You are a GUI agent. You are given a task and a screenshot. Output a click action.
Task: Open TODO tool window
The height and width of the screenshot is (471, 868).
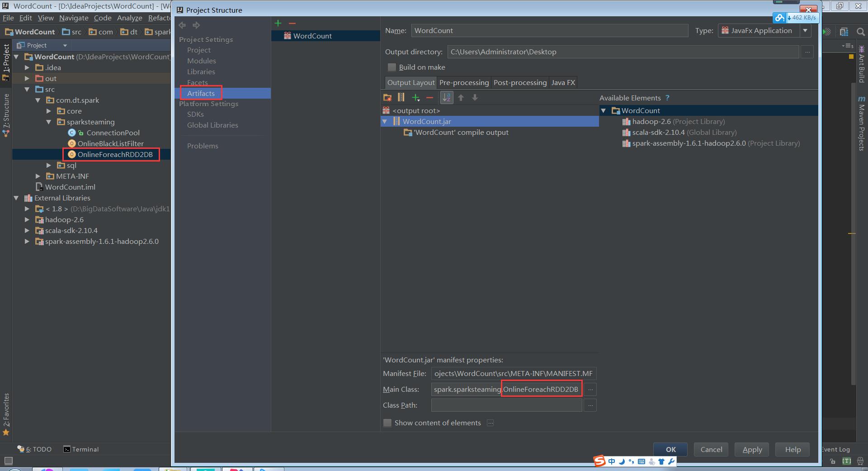click(x=34, y=450)
